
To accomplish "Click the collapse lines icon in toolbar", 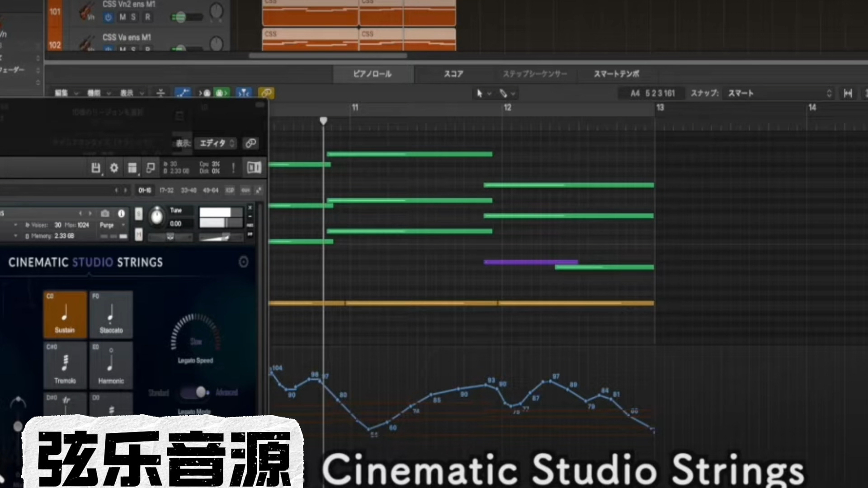I will [160, 93].
